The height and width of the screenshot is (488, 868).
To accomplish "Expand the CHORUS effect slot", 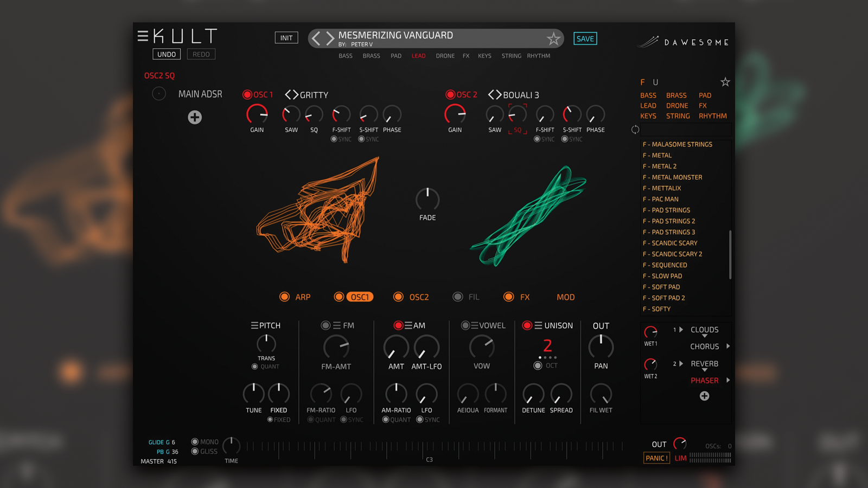I will (727, 346).
